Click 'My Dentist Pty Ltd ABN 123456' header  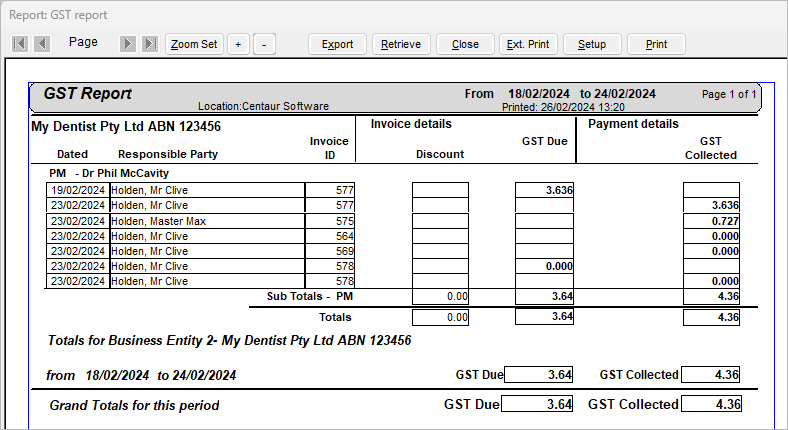126,126
